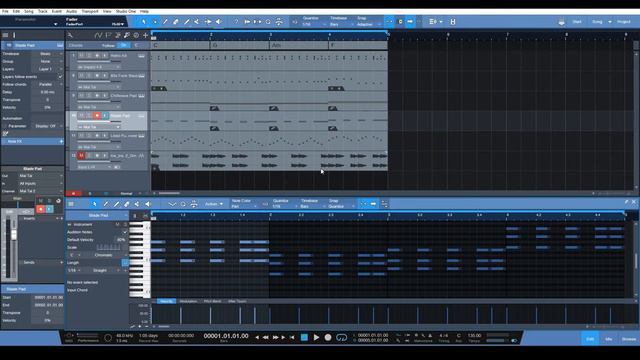Viewport: 640px width, 360px height.
Task: Toggle monitor on the Blade Pad track
Action: tap(104, 116)
